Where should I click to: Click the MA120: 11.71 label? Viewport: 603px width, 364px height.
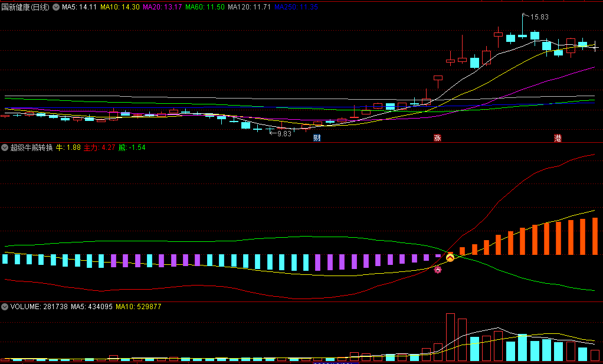(249, 7)
